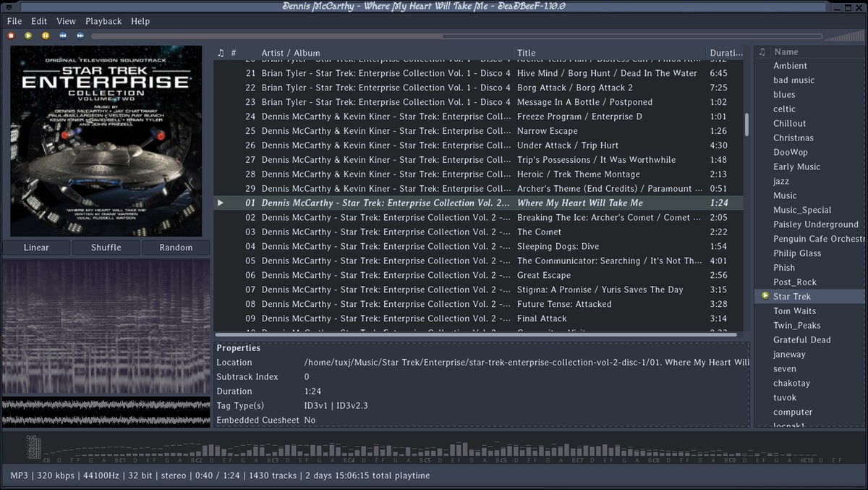Click the play icon next to Star Trek playlist
The image size is (868, 490).
tap(765, 296)
